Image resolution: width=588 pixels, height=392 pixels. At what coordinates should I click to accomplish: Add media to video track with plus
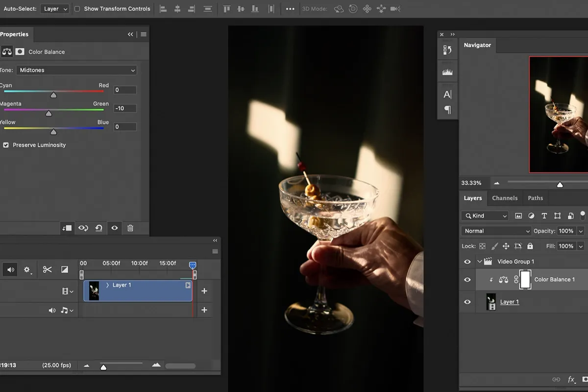pos(204,291)
